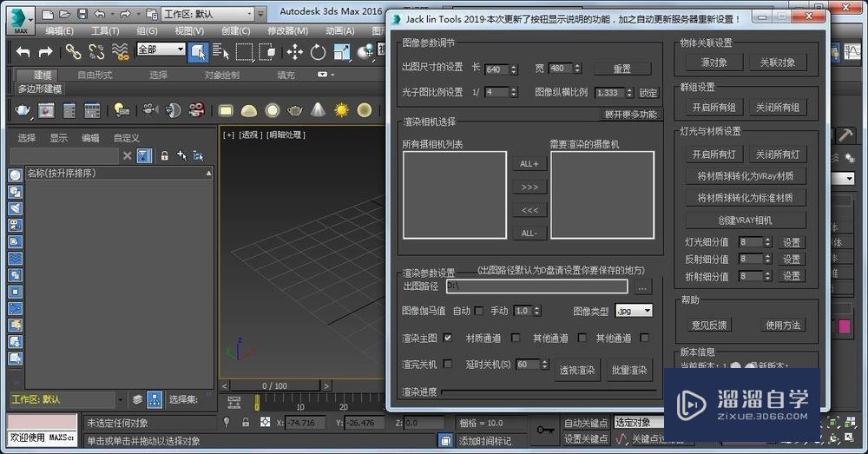868x454 pixels.
Task: Open the 编辑(E) menu
Action: tap(59, 31)
